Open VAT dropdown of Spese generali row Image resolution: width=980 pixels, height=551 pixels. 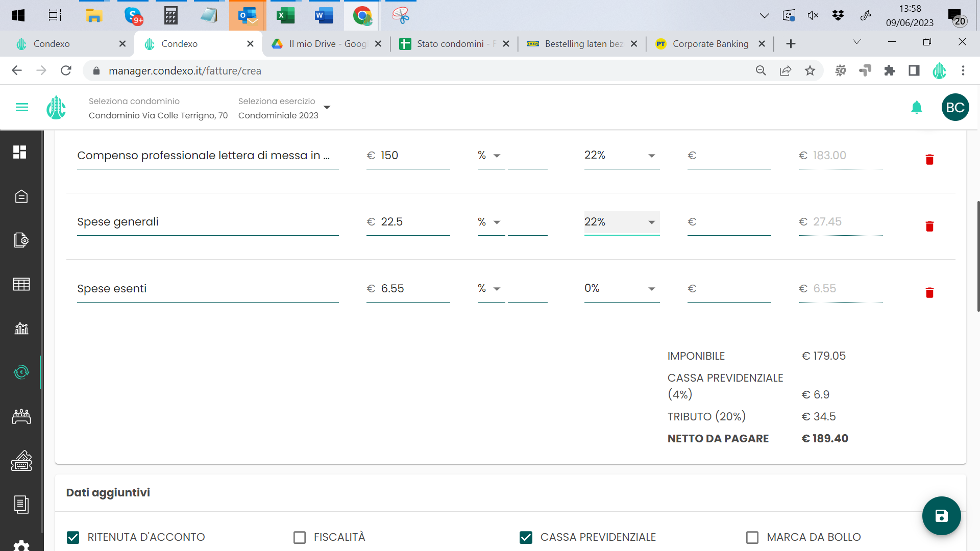622,222
